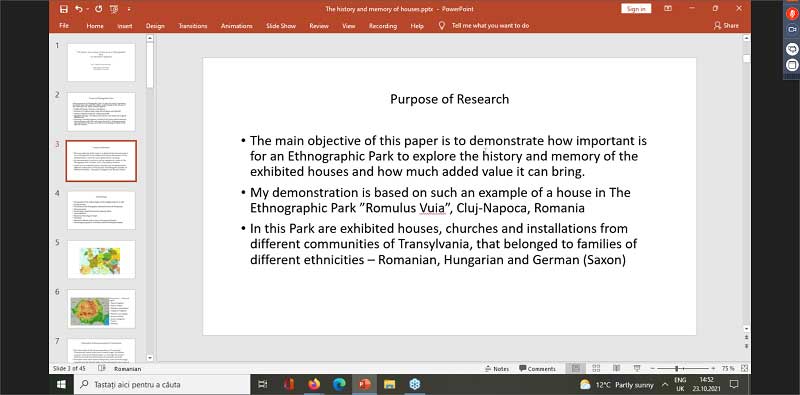
Task: Open the notification center
Action: coord(734,384)
